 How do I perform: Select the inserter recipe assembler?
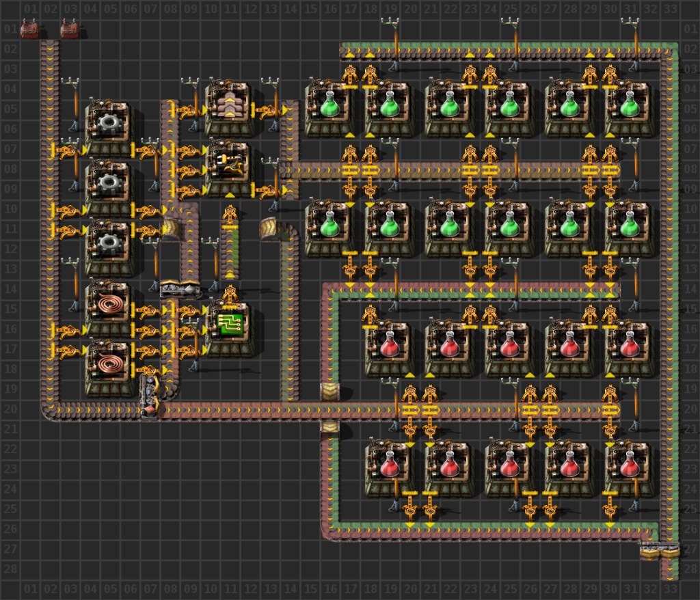pos(230,169)
